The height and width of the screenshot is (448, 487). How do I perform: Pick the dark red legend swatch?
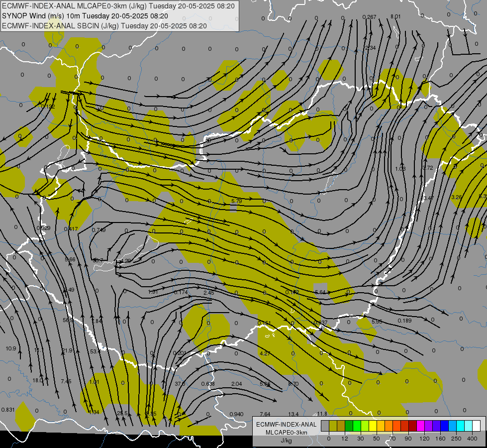tap(413, 426)
